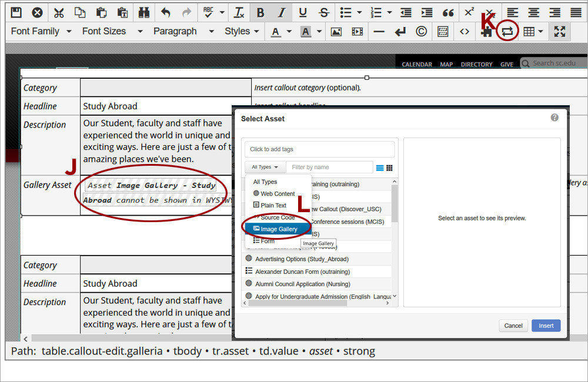
Task: Click the Paste as text icon
Action: [x=123, y=13]
